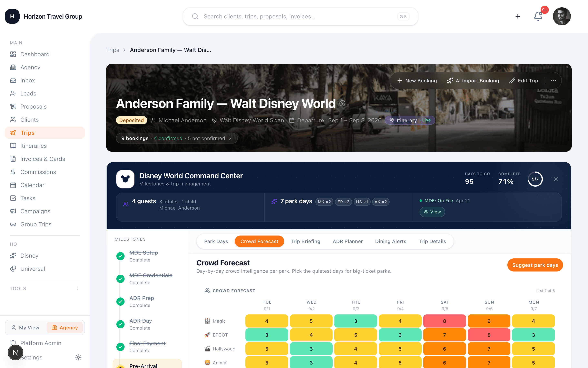Click the plus icon in the top bar
Screen dimensions: 588x368
point(518,16)
